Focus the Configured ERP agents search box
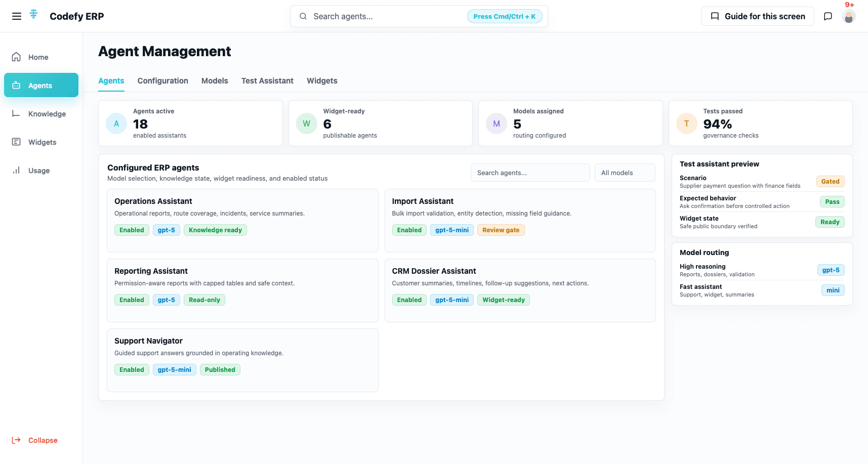Viewport: 868px width, 464px height. 530,173
